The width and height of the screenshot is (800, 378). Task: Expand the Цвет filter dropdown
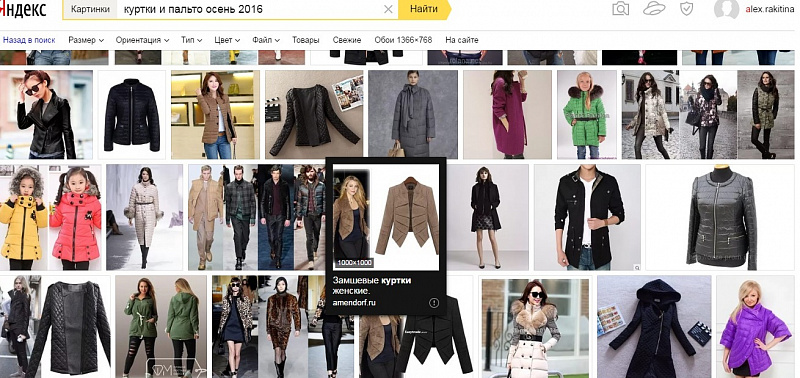227,40
